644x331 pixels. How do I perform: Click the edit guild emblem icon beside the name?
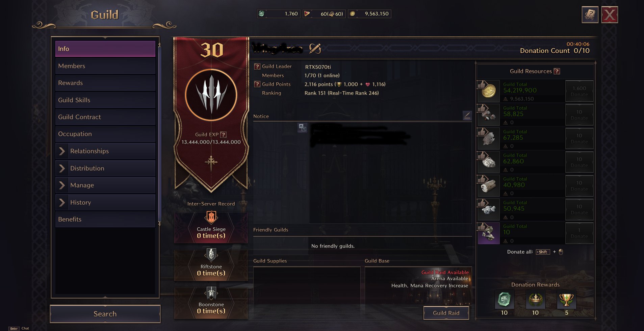(315, 49)
